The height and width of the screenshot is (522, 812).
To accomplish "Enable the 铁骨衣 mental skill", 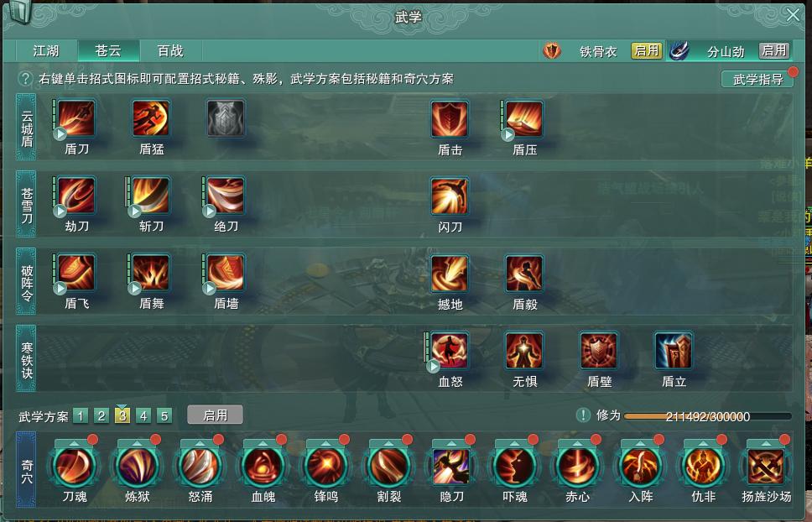I will [x=646, y=50].
